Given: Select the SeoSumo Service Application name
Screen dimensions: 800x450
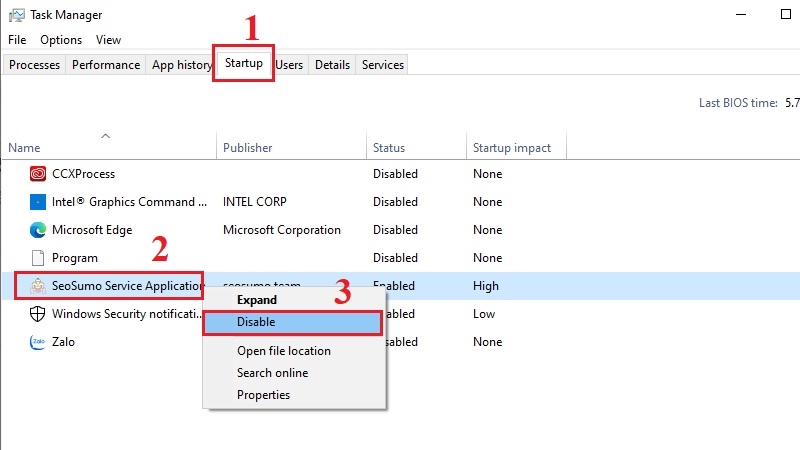Looking at the screenshot, I should click(x=128, y=286).
